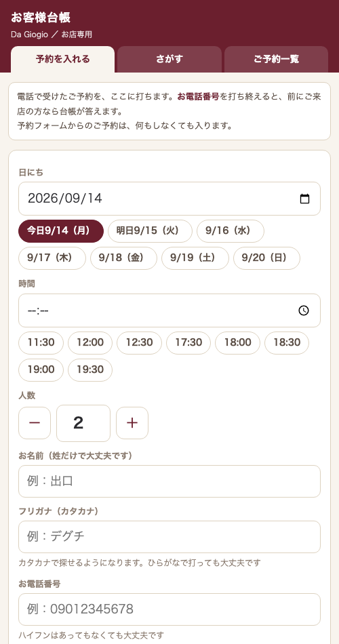This screenshot has width=339, height=644.
Task: Open the clock picker icon in time field
Action: (x=304, y=310)
